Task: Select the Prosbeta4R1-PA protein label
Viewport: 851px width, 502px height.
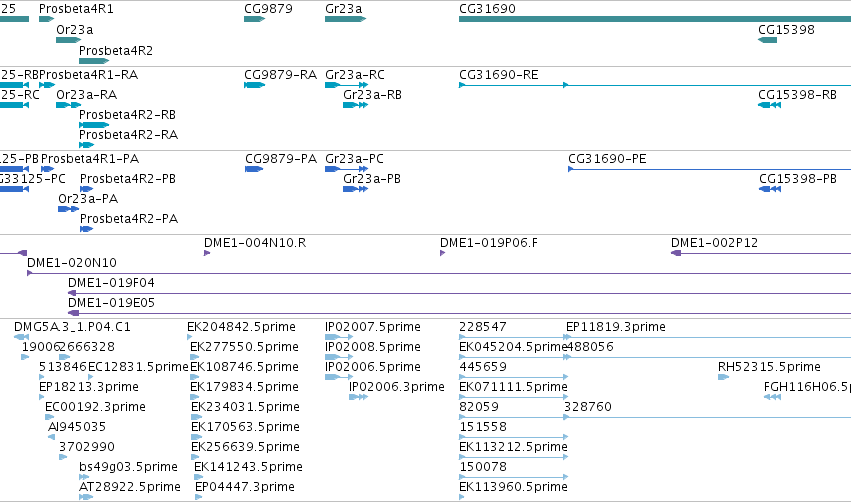Action: [90, 158]
